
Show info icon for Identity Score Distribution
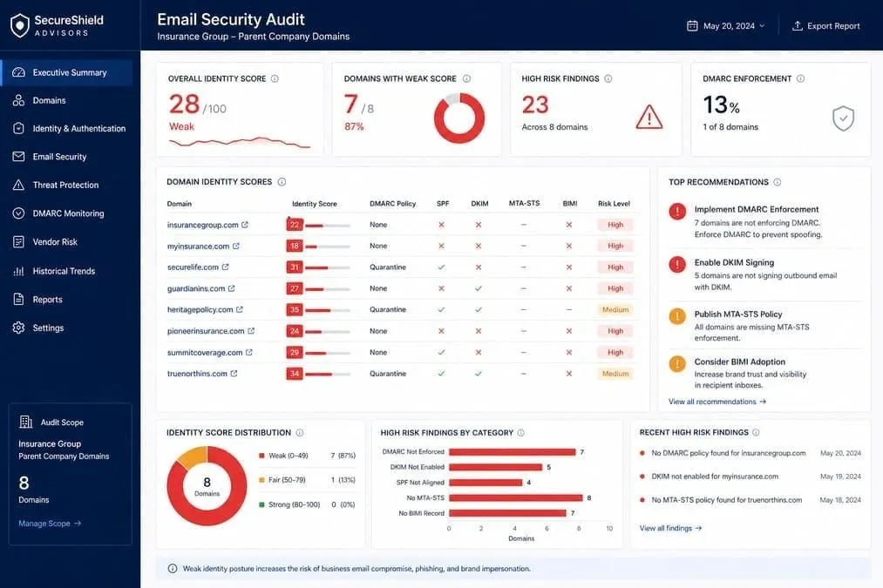click(300, 433)
